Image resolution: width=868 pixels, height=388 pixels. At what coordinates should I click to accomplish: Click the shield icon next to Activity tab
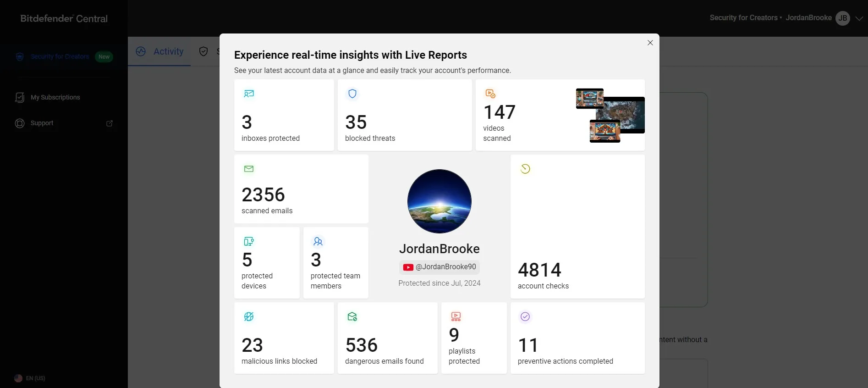coord(203,51)
